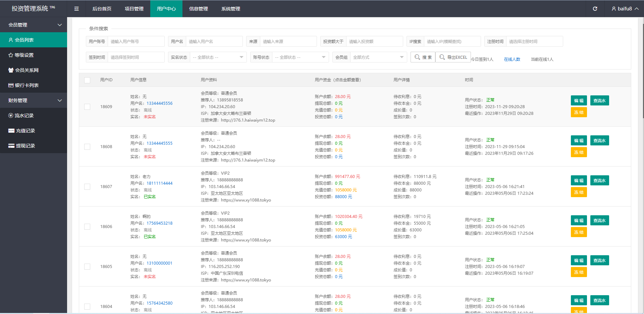Click the 用户账号 input field
644x314 pixels.
136,42
